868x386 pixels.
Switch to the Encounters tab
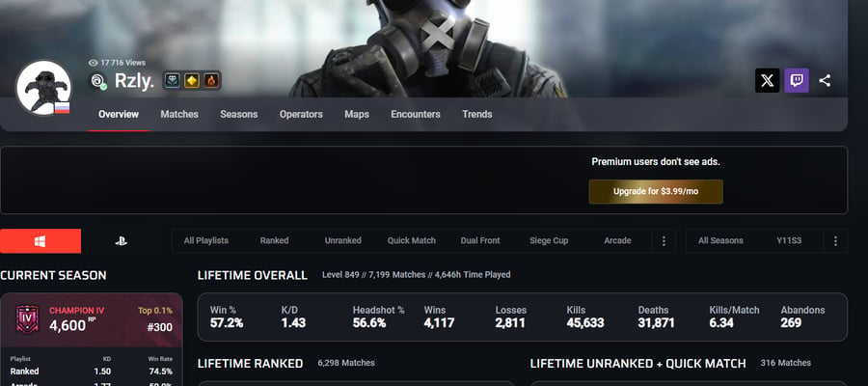416,114
